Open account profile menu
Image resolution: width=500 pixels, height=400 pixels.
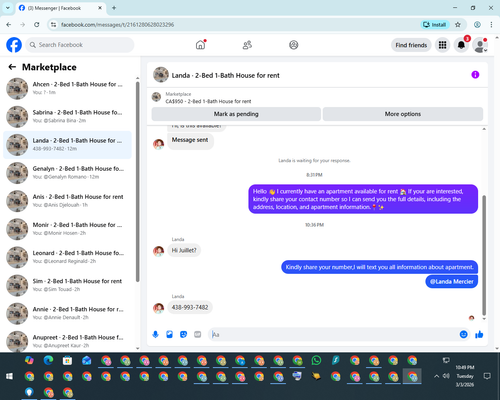480,45
